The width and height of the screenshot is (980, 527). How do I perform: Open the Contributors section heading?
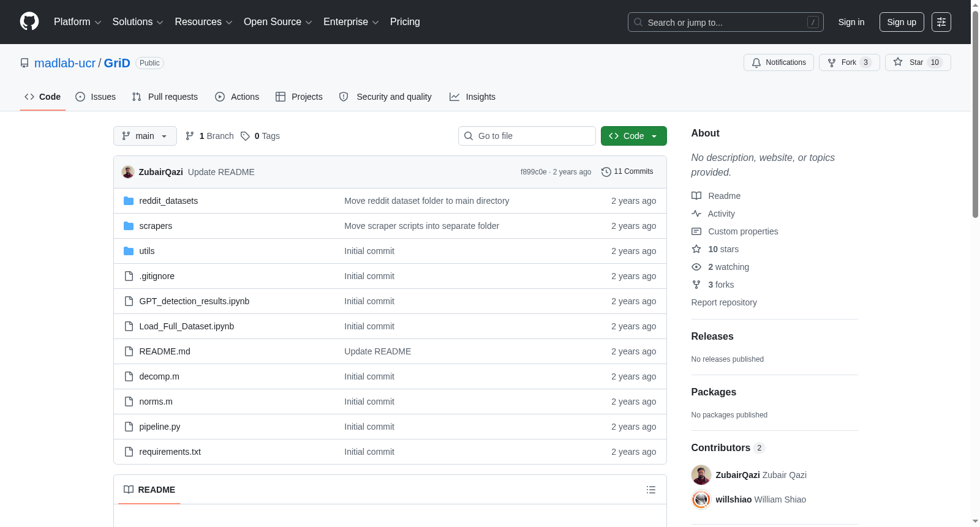pyautogui.click(x=728, y=448)
